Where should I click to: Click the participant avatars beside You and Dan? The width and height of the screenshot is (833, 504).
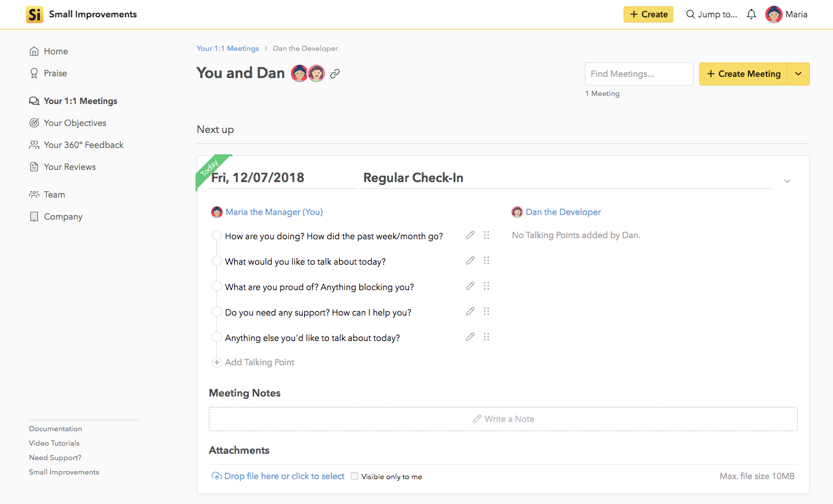308,73
